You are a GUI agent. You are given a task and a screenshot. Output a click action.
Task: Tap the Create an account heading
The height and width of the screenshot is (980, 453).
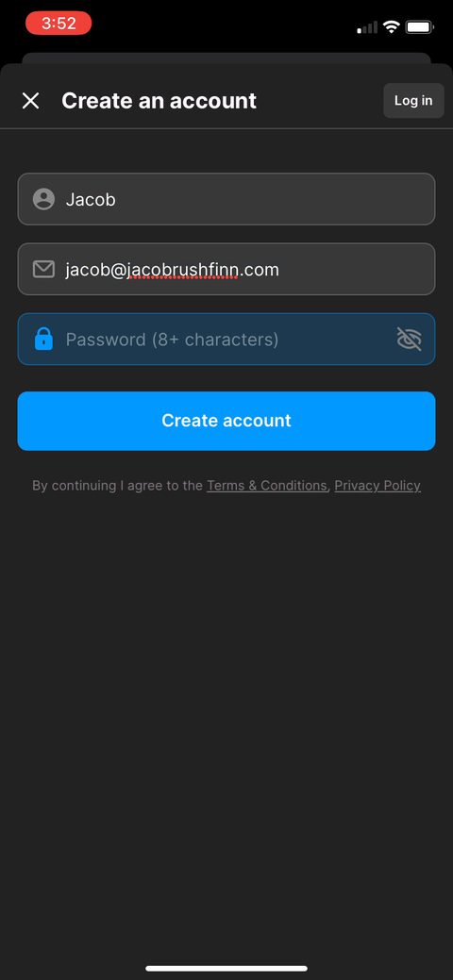click(x=159, y=101)
